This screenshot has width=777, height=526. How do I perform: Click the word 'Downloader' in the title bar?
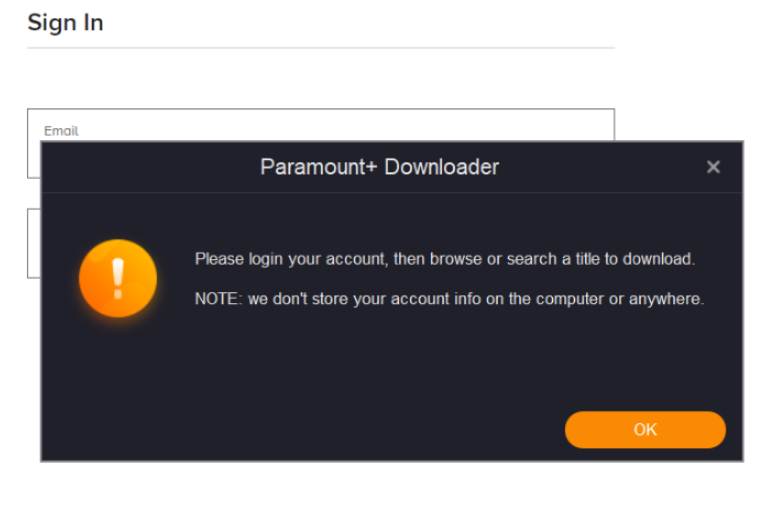coord(442,167)
